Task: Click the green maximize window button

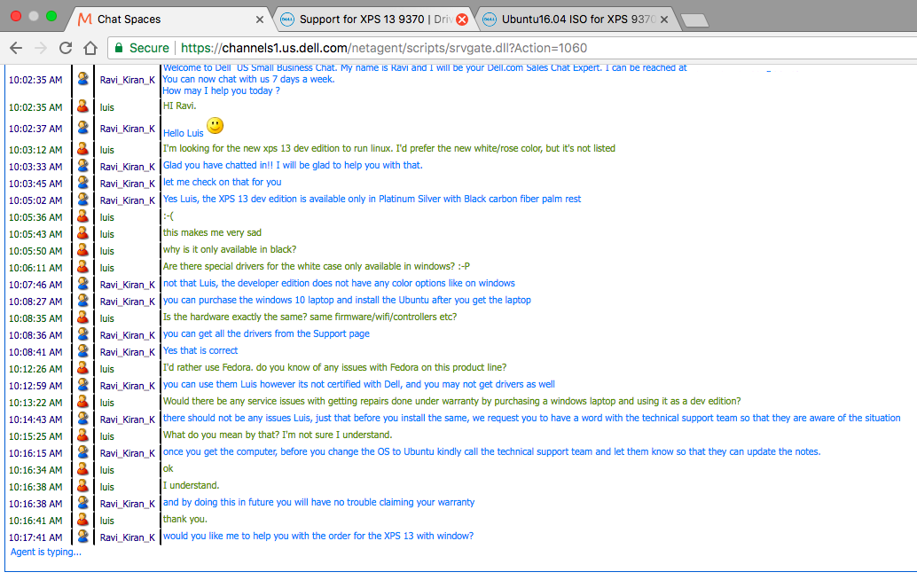Action: [51, 16]
